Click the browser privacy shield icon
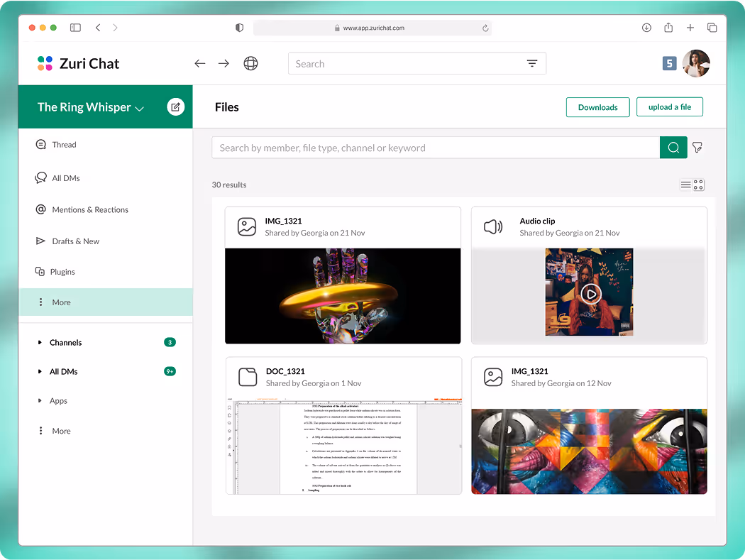Image resolution: width=745 pixels, height=560 pixels. pyautogui.click(x=240, y=28)
